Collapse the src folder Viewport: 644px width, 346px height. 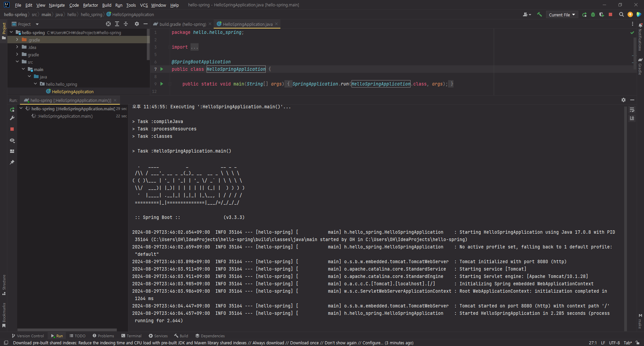pyautogui.click(x=17, y=62)
